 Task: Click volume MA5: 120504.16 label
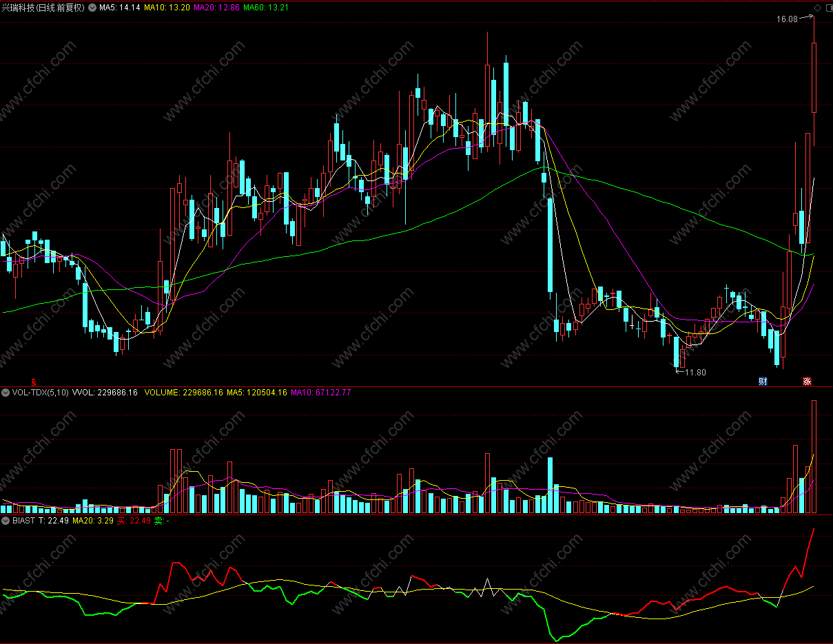click(x=257, y=393)
